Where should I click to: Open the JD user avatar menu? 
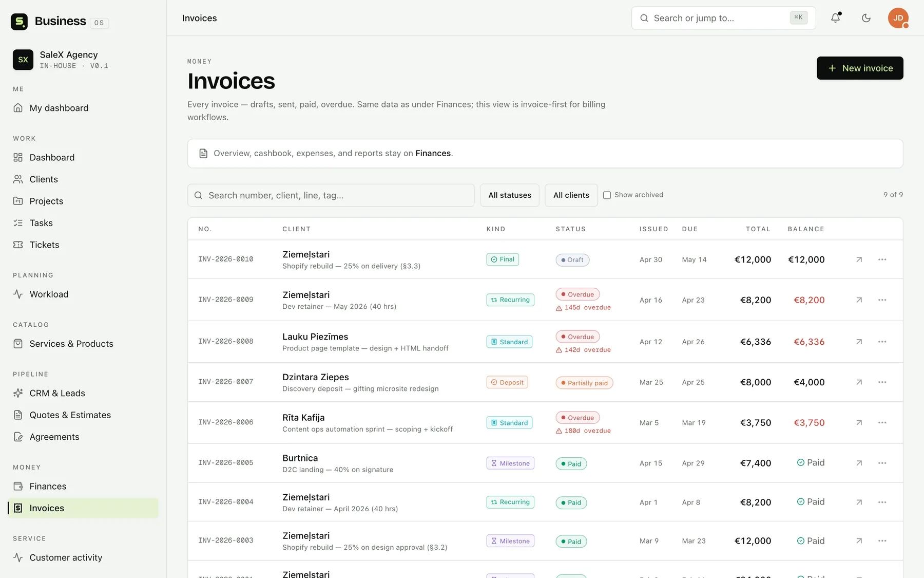898,18
